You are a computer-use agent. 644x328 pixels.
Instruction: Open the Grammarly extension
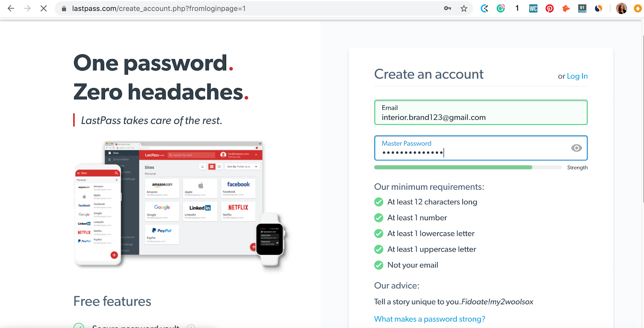pyautogui.click(x=501, y=8)
